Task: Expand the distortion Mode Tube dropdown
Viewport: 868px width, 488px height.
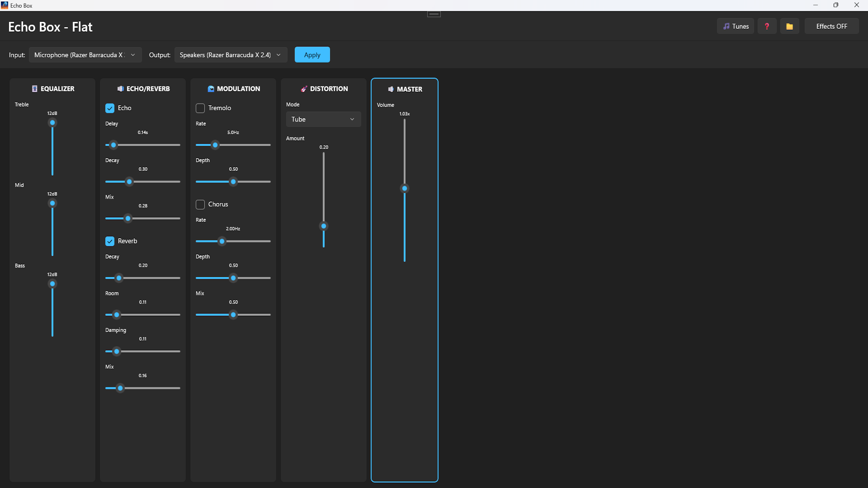Action: pos(323,119)
